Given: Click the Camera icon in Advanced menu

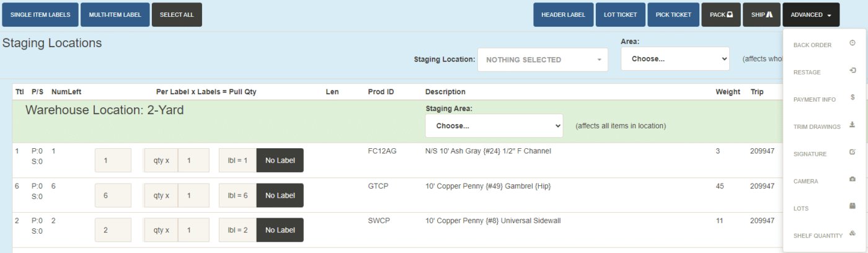Looking at the screenshot, I should tap(852, 180).
